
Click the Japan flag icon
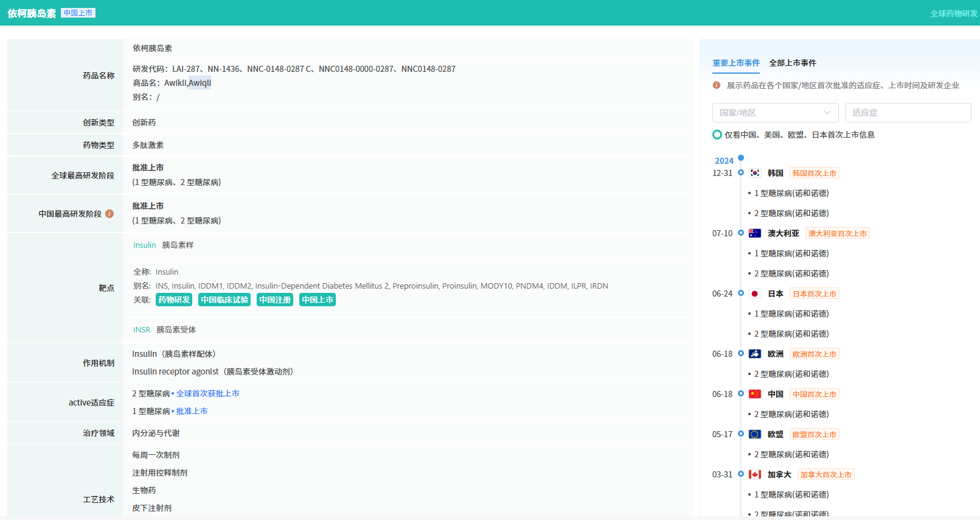point(754,293)
